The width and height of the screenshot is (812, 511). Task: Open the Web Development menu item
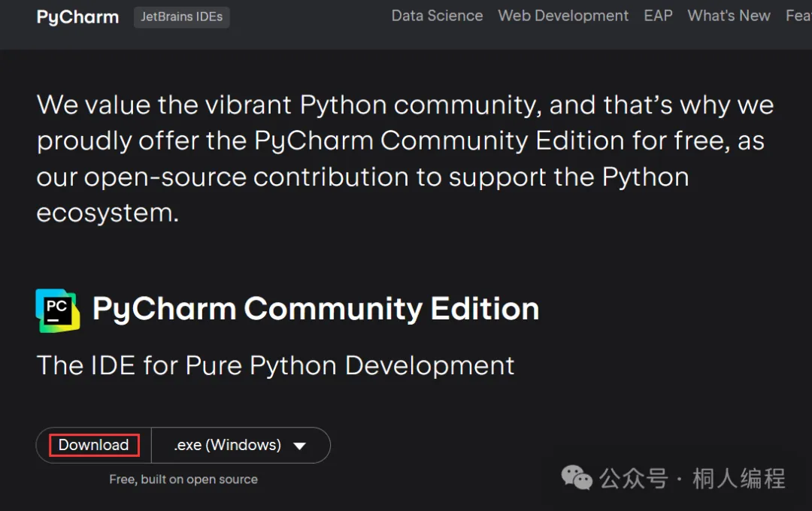(x=563, y=16)
